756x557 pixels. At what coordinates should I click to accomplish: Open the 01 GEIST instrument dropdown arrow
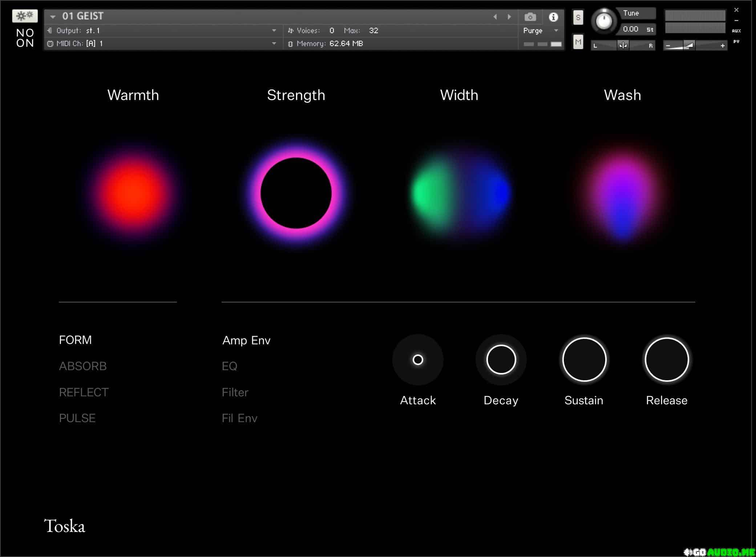tap(53, 17)
